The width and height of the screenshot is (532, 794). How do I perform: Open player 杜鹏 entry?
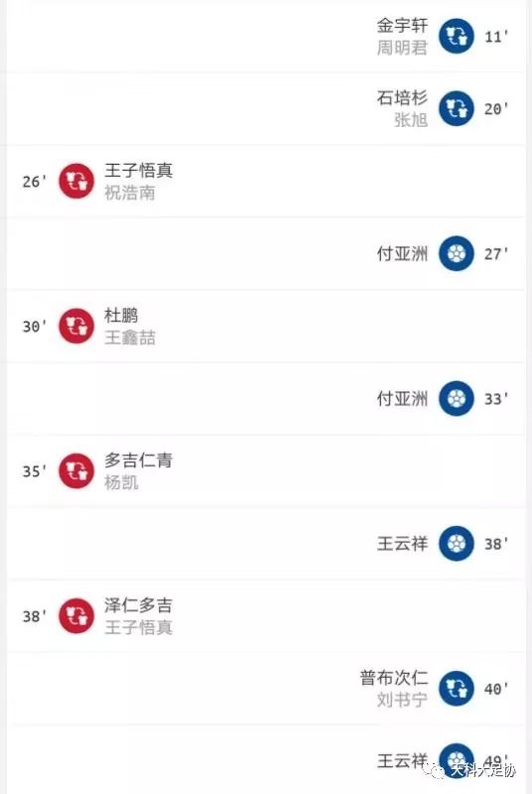121,315
